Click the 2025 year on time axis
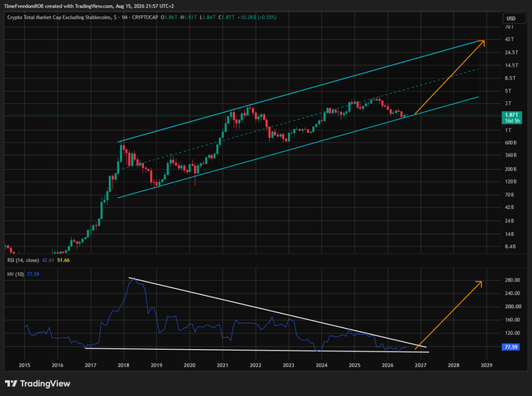This screenshot has width=532, height=396. [x=354, y=365]
